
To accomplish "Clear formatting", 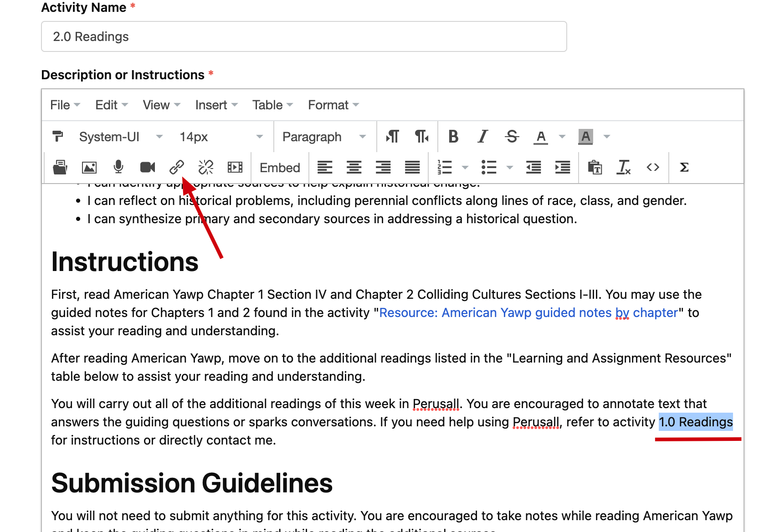I will point(624,167).
